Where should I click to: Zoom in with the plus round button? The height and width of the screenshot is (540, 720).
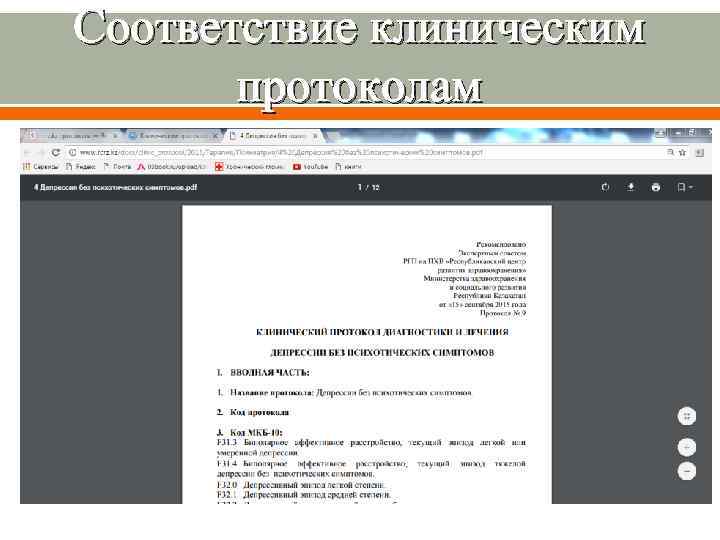[687, 447]
